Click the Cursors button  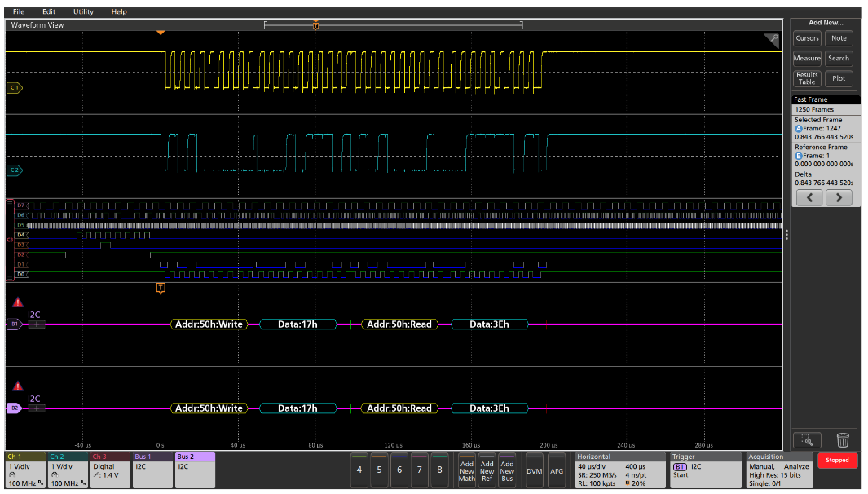(x=807, y=38)
